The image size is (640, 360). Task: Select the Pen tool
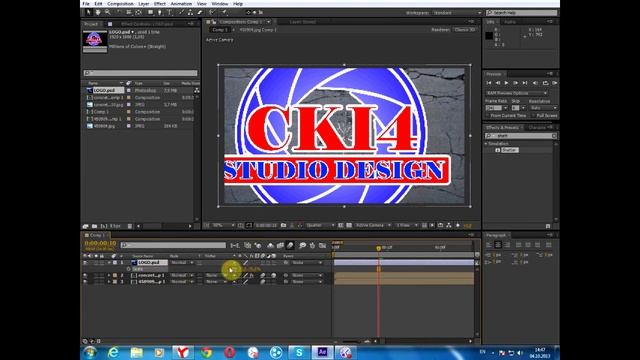pos(160,13)
